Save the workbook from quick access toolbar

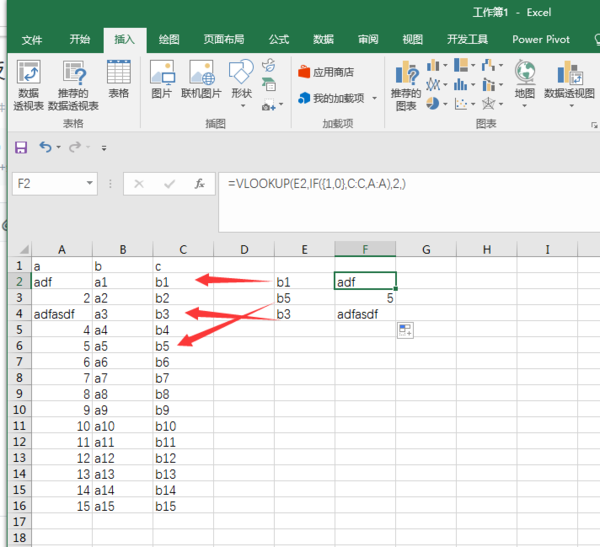tap(21, 147)
